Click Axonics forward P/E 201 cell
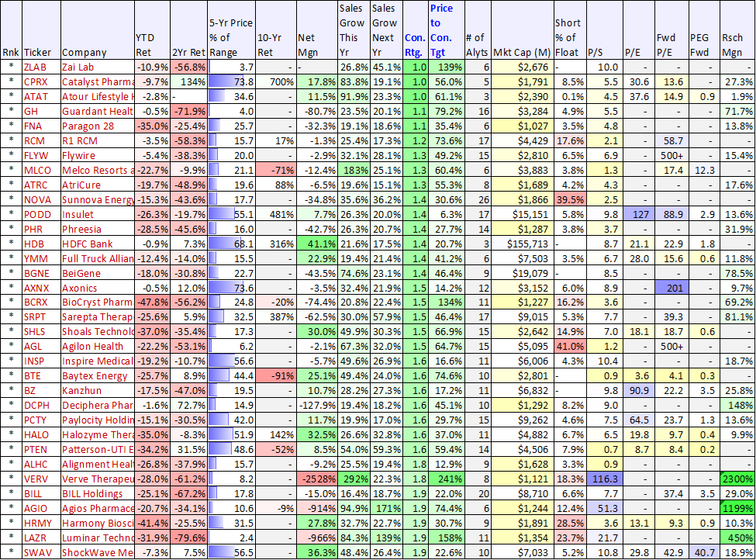The image size is (756, 560). coord(671,289)
